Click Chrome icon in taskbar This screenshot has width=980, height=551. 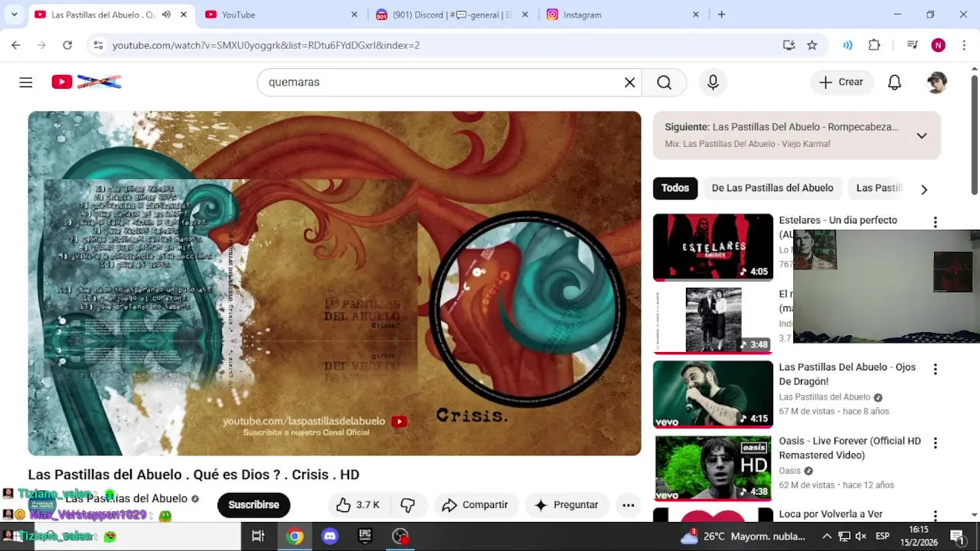(295, 536)
